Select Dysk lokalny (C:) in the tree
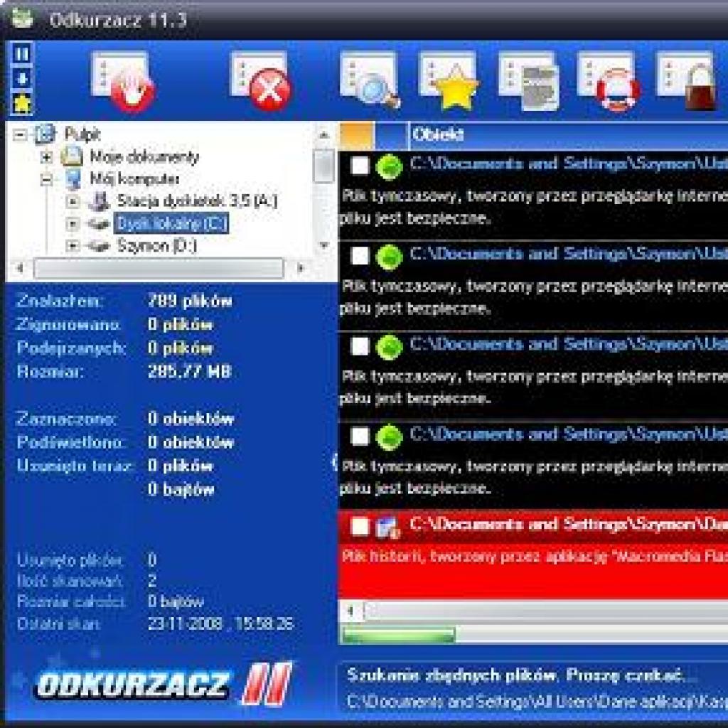This screenshot has width=728, height=728. 171,224
